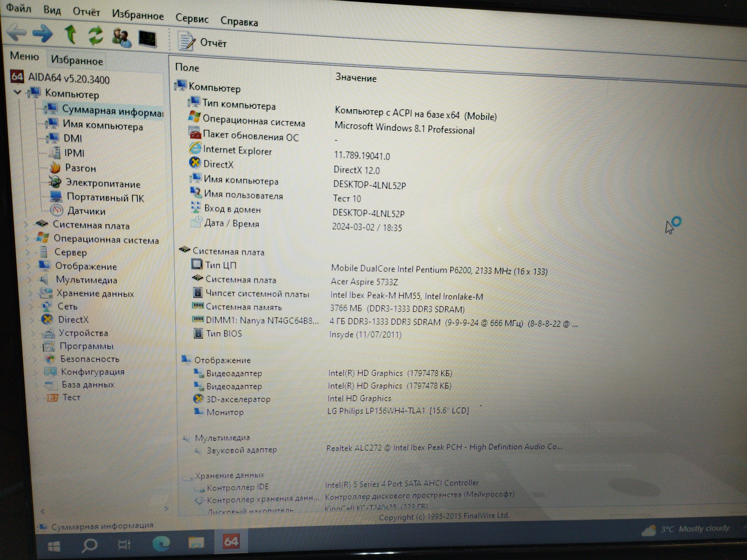Viewport: 747px width, 560px height.
Task: Click the Acer Aspire 5733Z value
Action: pyautogui.click(x=364, y=282)
